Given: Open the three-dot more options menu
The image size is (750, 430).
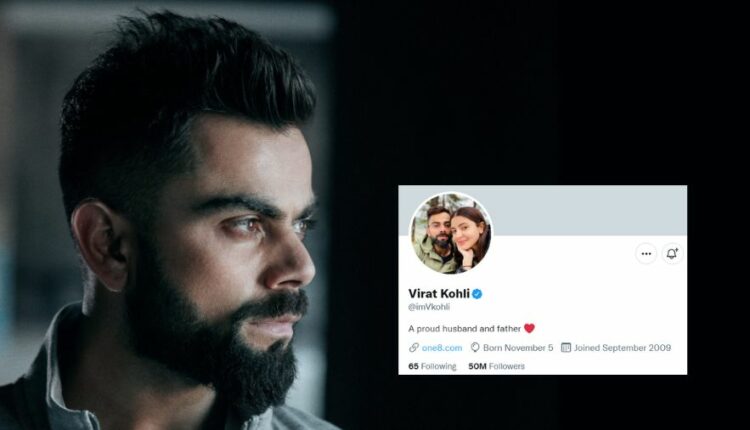Looking at the screenshot, I should 646,254.
